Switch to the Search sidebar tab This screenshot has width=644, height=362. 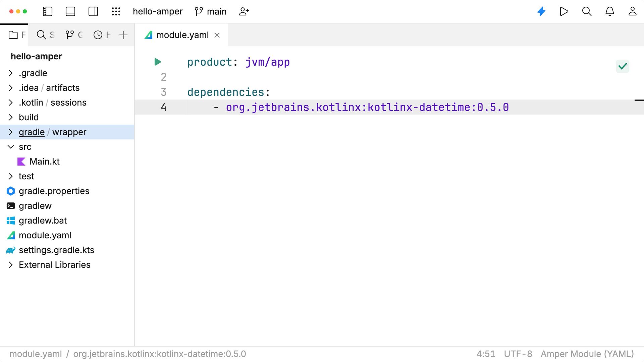(x=45, y=35)
